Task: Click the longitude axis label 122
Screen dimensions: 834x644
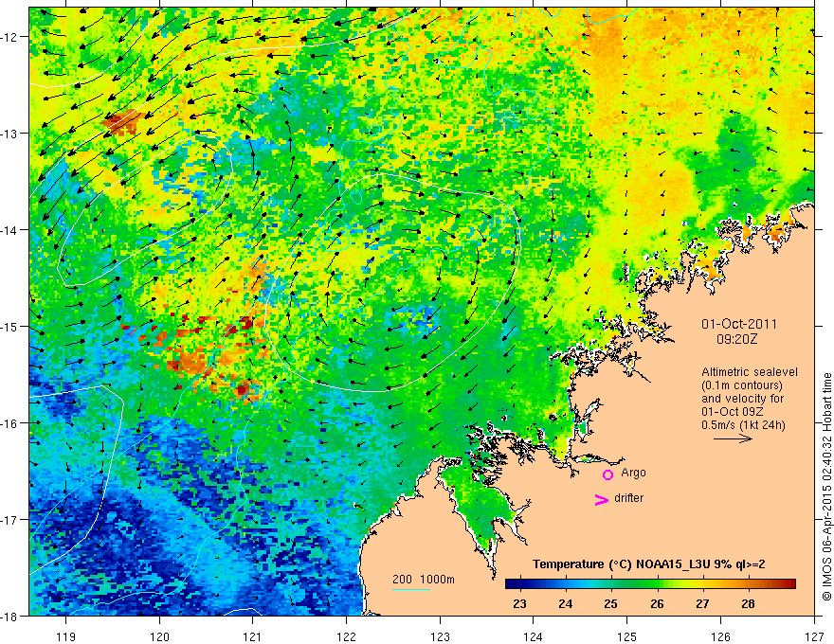Action: pyautogui.click(x=346, y=636)
